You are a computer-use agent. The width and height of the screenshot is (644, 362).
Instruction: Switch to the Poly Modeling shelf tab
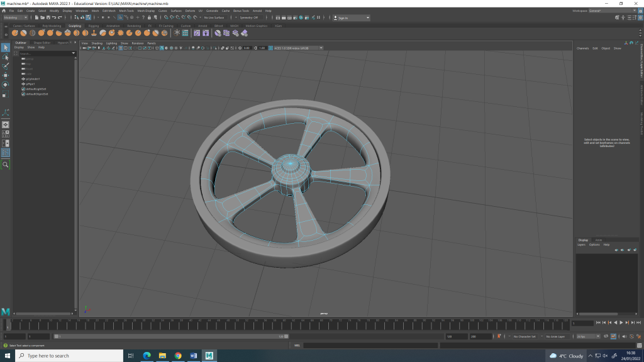pyautogui.click(x=52, y=26)
